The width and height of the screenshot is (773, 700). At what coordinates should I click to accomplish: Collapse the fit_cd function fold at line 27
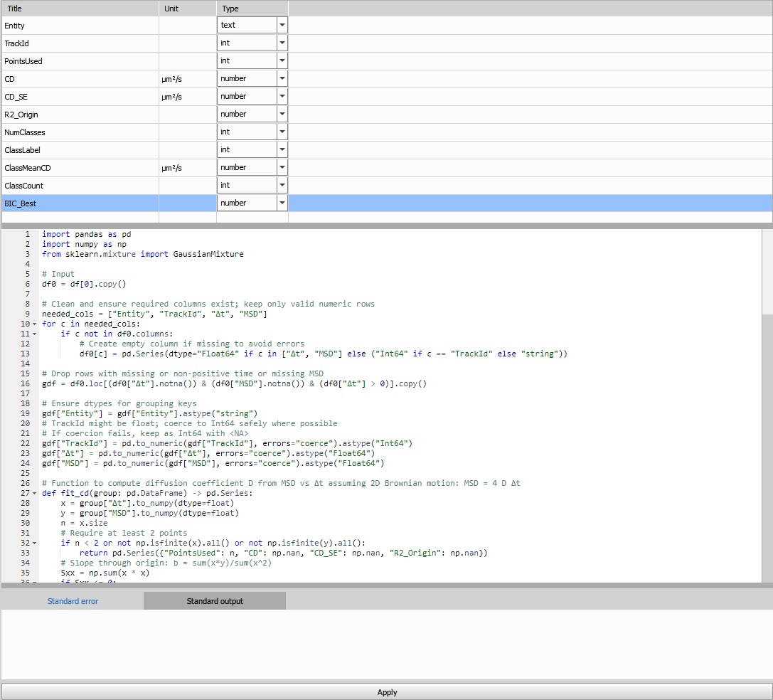35,493
